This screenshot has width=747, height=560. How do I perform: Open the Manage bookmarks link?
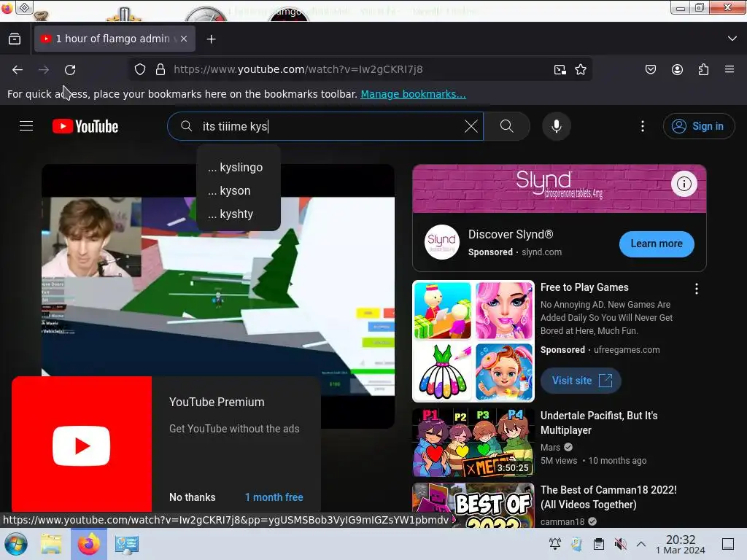[x=413, y=94]
